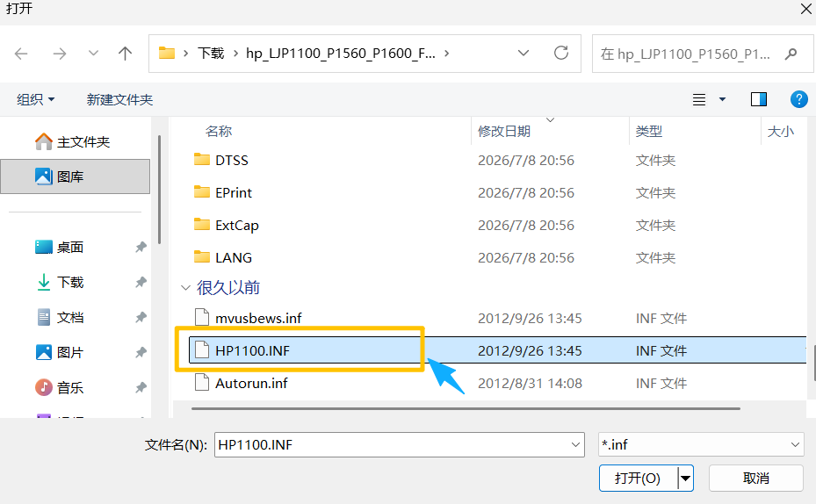Select 图库 in the sidebar
This screenshot has height=504, width=816.
(76, 176)
